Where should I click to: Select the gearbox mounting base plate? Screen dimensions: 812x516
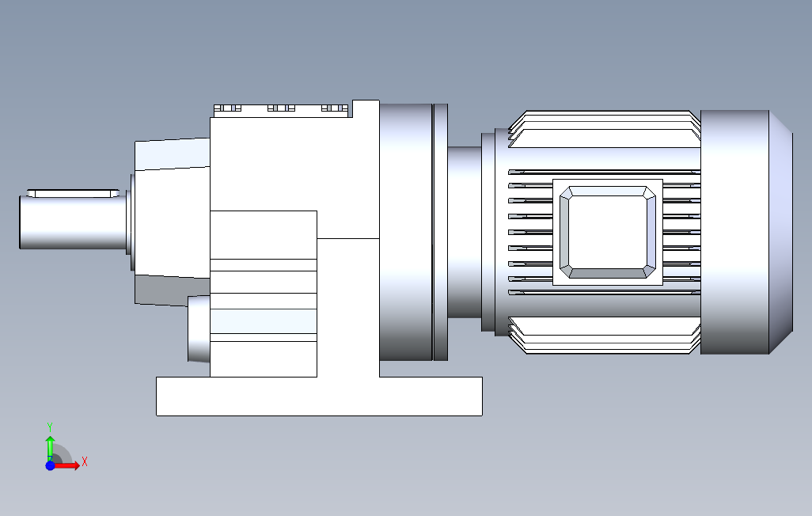tap(319, 396)
